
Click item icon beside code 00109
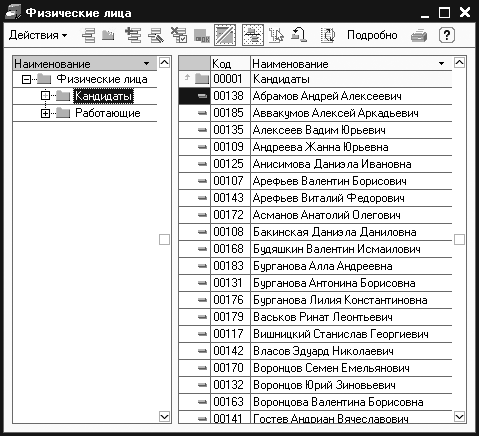coord(202,147)
